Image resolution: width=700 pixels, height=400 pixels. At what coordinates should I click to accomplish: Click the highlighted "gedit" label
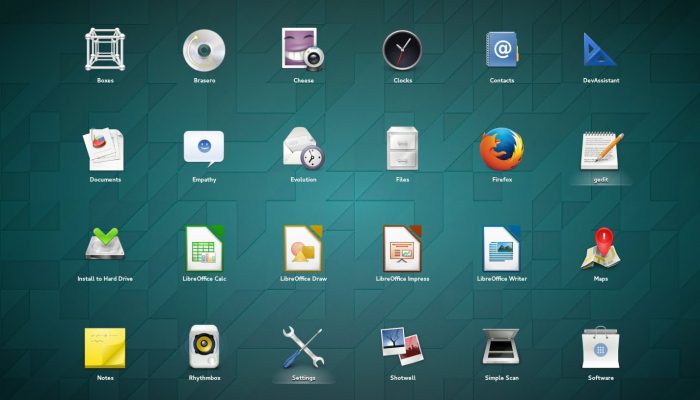601,179
